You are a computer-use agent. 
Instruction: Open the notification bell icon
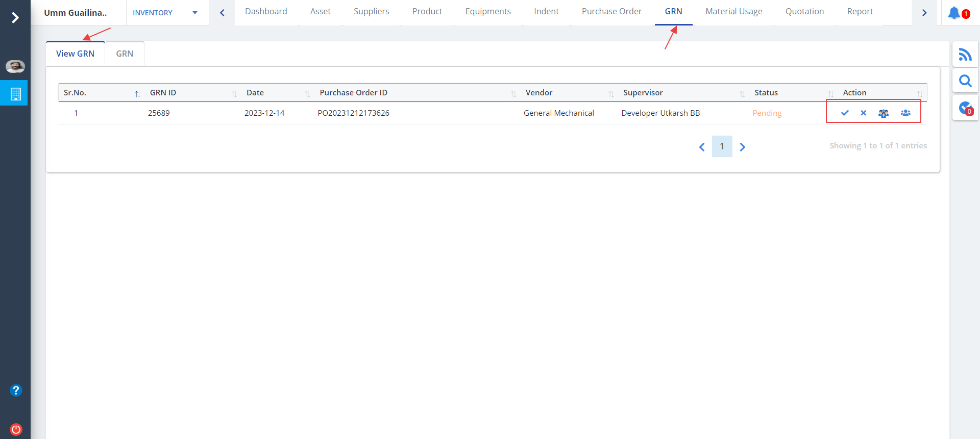[954, 13]
